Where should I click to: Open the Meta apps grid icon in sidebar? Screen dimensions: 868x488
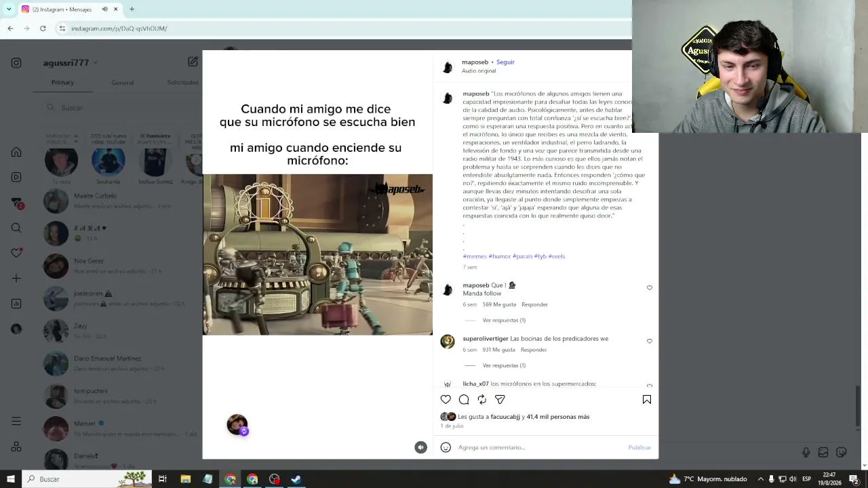(16, 447)
